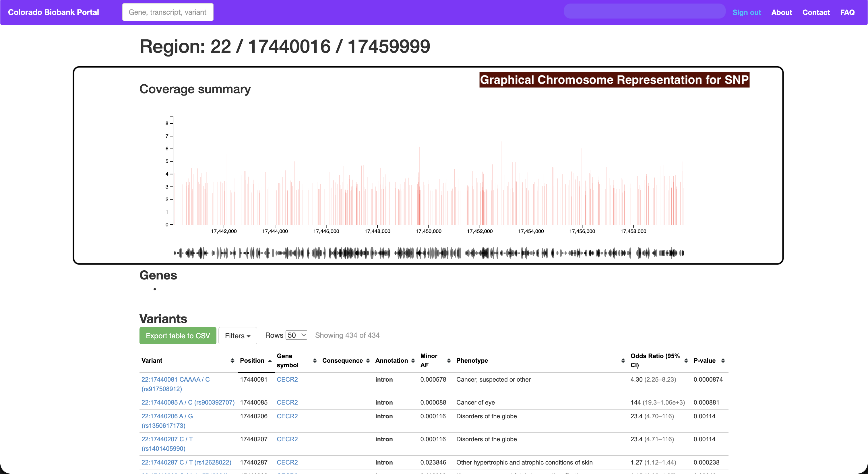This screenshot has height=474, width=868.
Task: Sort by the Variant column arrows
Action: pos(232,361)
